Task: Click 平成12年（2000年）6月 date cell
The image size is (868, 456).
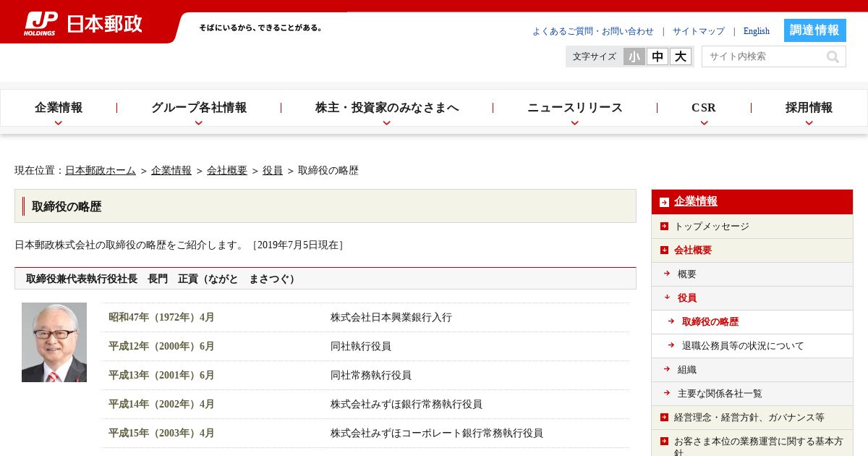Action: [x=161, y=347]
